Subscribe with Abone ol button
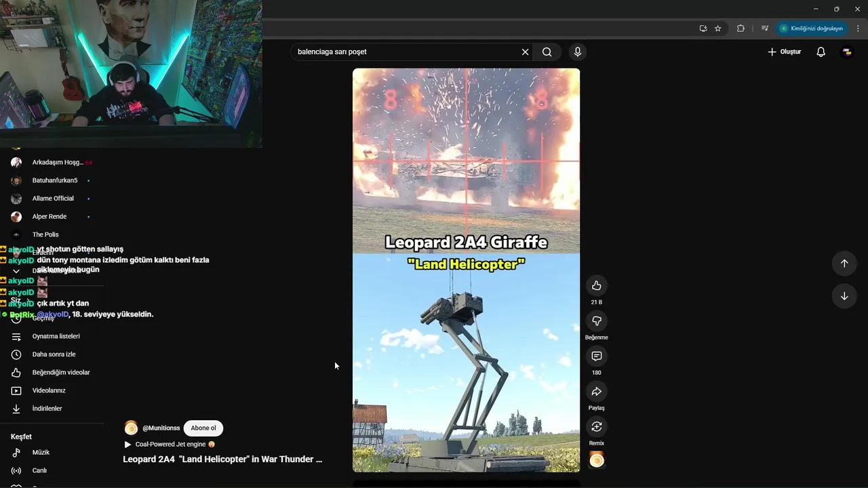The image size is (868, 488). (x=203, y=428)
